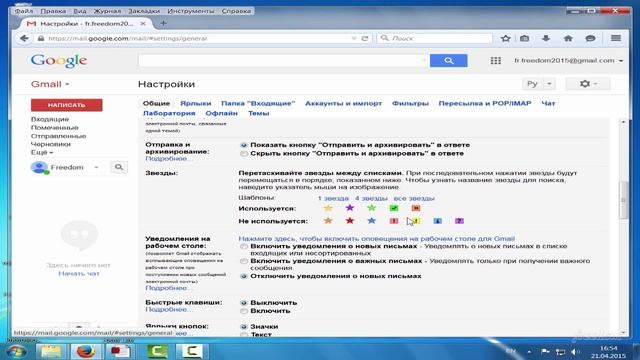Open the Windows Start menu
This screenshot has width=640, height=360.
point(16,351)
